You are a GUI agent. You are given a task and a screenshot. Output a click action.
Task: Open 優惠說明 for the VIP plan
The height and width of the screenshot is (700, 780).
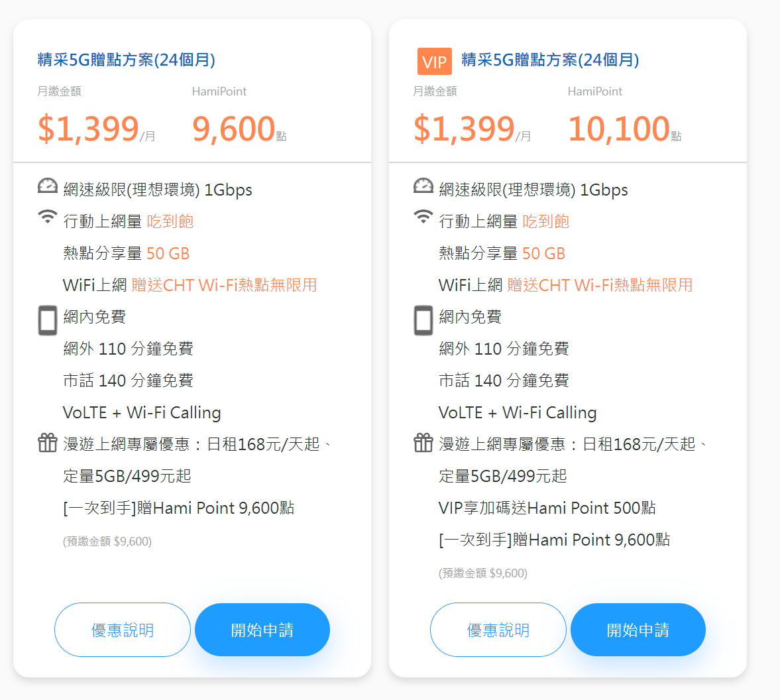click(498, 630)
